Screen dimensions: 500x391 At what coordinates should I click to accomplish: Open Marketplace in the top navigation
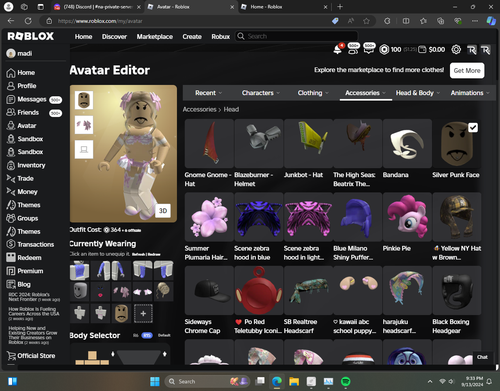[155, 37]
